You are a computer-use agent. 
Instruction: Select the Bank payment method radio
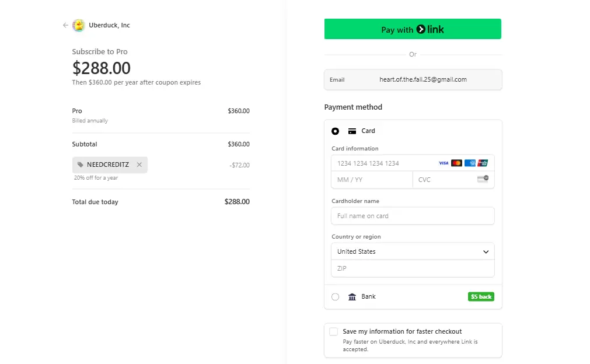coord(336,296)
